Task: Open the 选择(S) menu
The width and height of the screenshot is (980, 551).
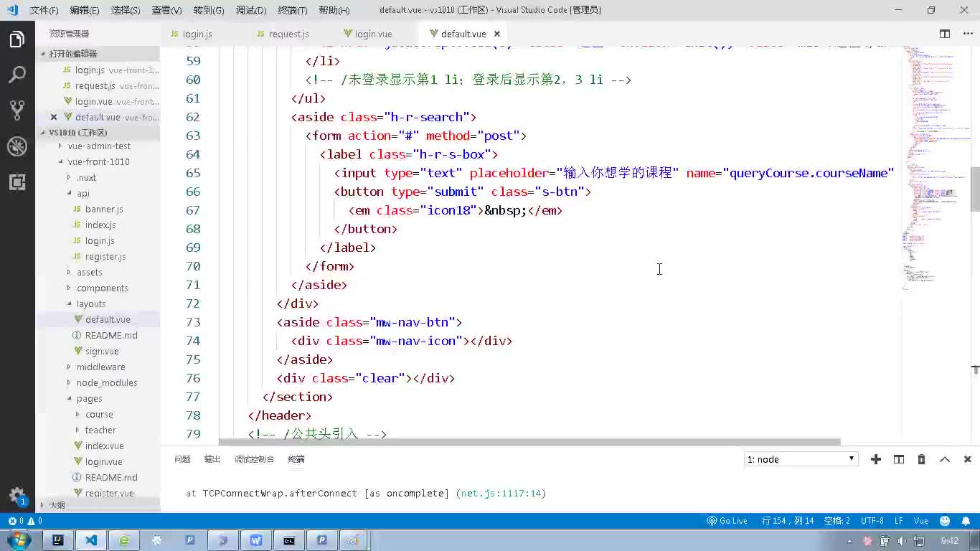Action: point(126,10)
